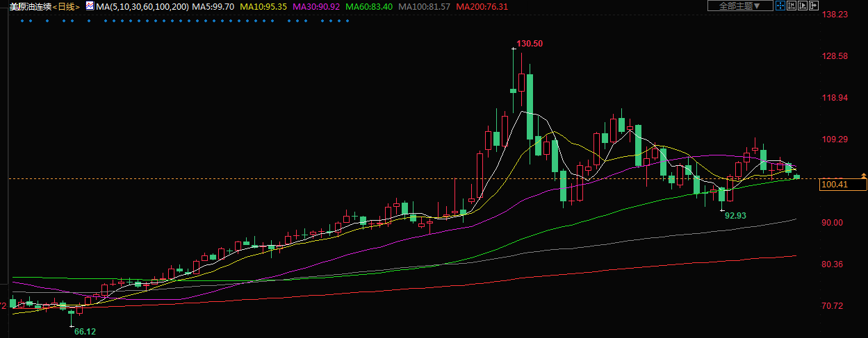The height and width of the screenshot is (338, 868).
Task: Click the orange up-arrow above the 100.41 price box
Action: tap(863, 175)
